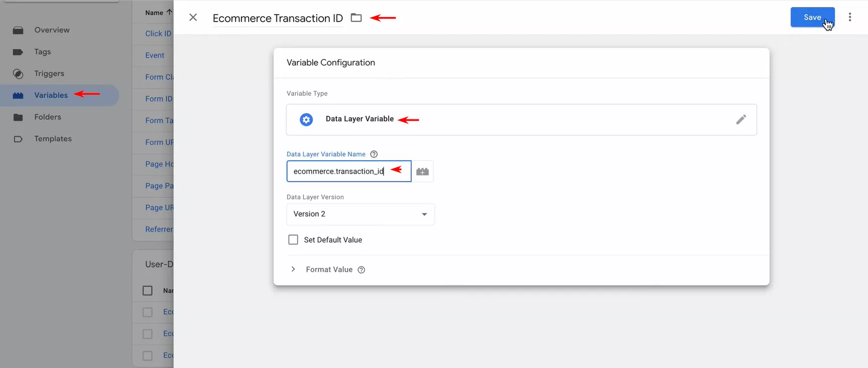Close the variable editor panel
The image size is (868, 368).
point(193,18)
